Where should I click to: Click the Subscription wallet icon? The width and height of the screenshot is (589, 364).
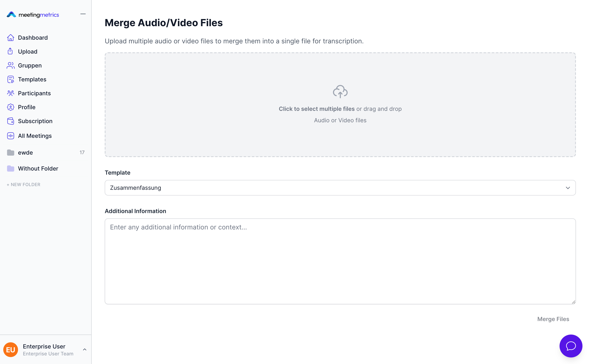tap(11, 121)
